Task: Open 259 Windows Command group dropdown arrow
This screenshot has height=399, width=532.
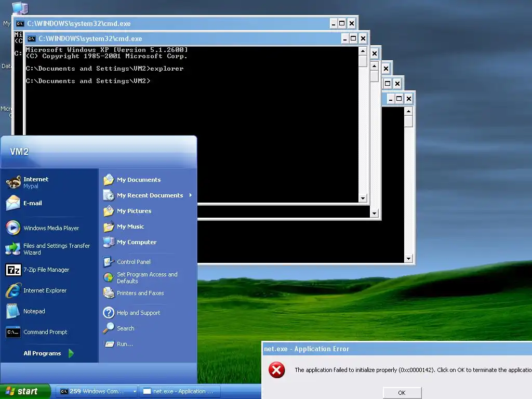Action: [x=135, y=392]
